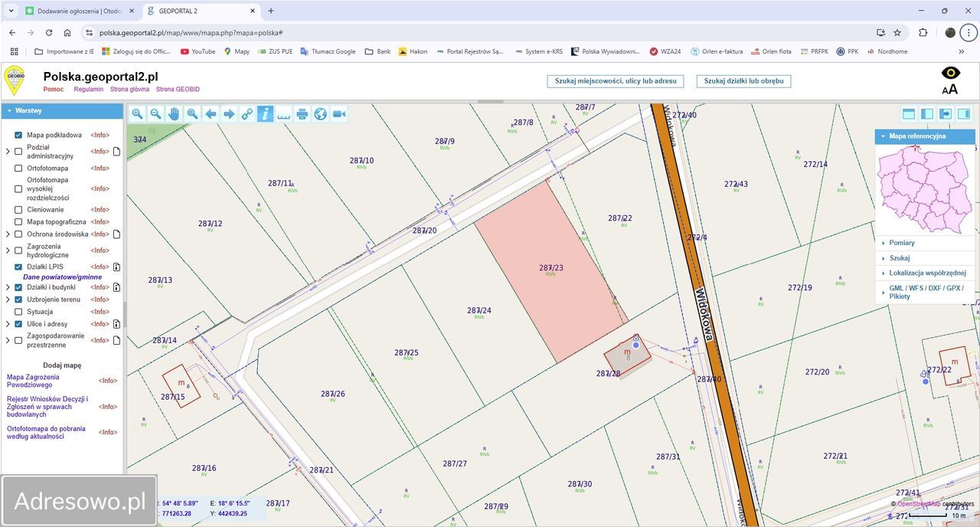Image resolution: width=980 pixels, height=527 pixels.
Task: Click Szukaj działki lub obrębu button
Action: pyautogui.click(x=743, y=81)
